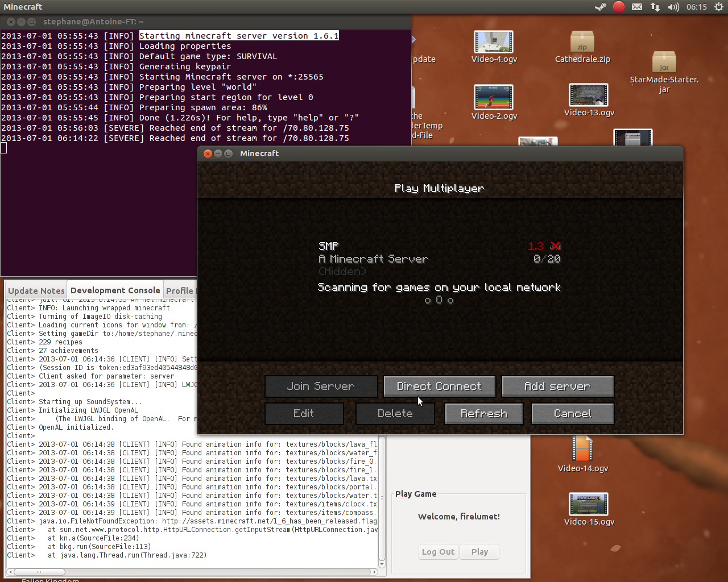Image resolution: width=728 pixels, height=582 pixels.
Task: Click the "Preparing spawn area: 86%" line
Action: pyautogui.click(x=134, y=107)
